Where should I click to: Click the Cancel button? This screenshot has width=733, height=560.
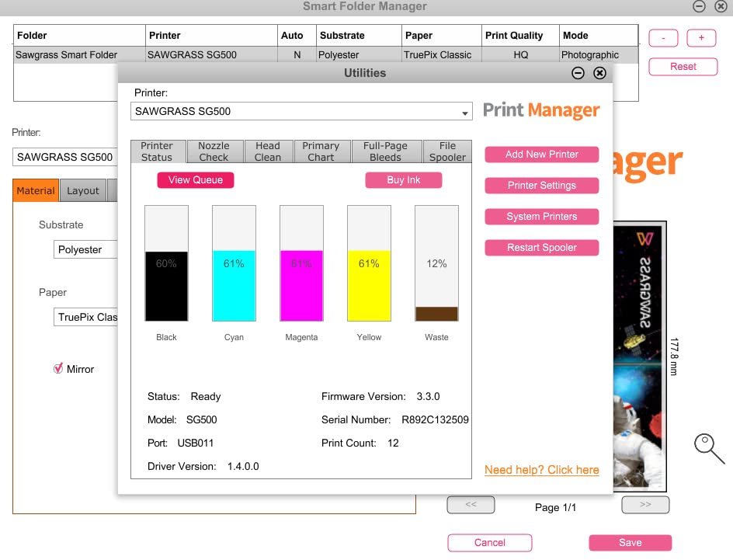click(489, 542)
